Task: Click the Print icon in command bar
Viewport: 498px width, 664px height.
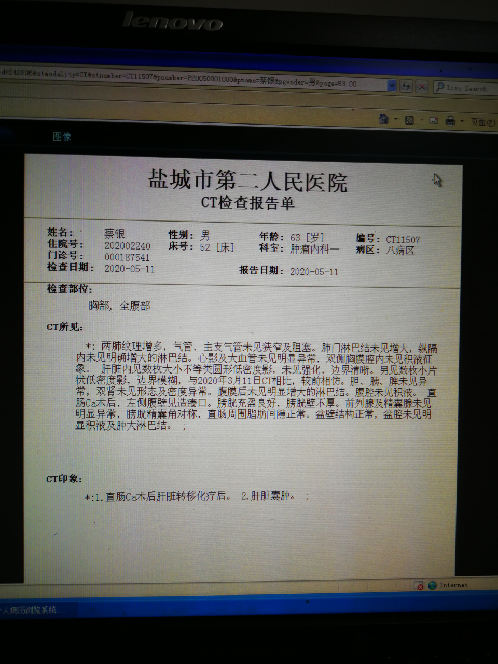Action: pyautogui.click(x=450, y=122)
